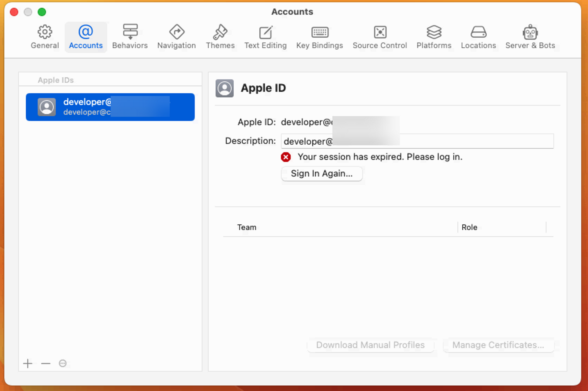Click Manage Certificates button
Screen dimensions: 588x391
[498, 345]
